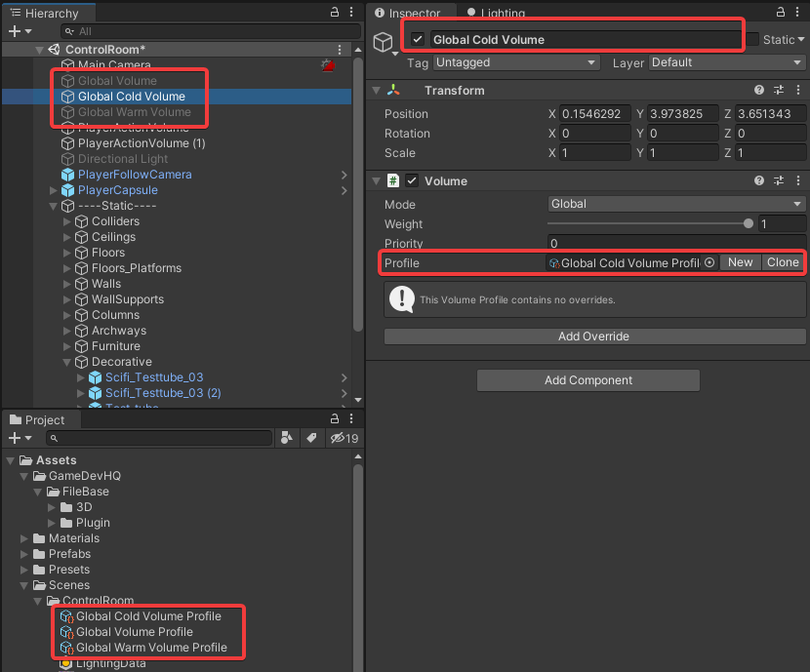Expand the Colliders group

pos(66,222)
